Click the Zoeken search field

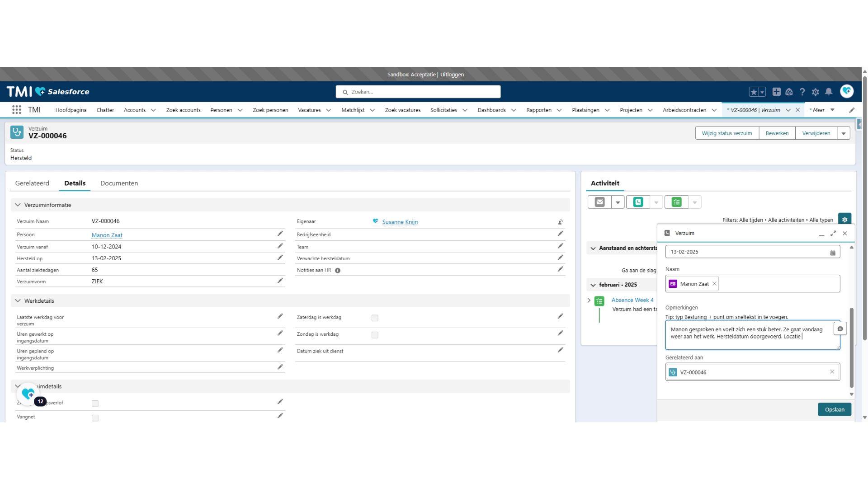click(418, 92)
